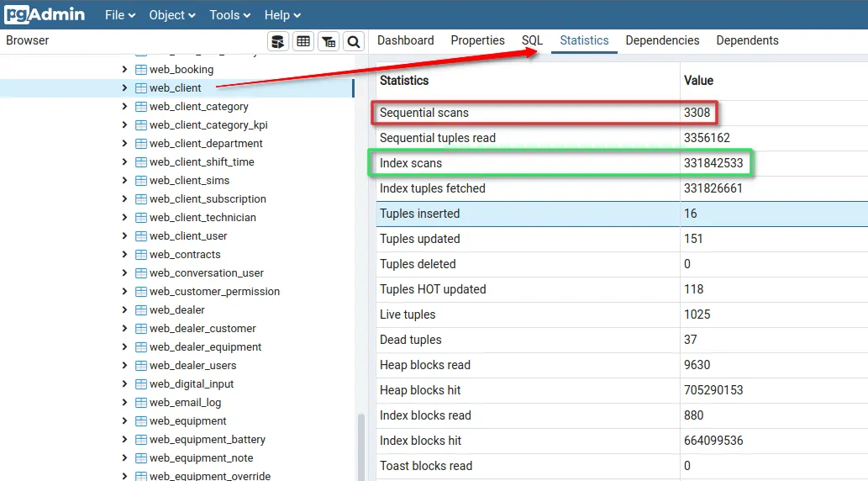Click the View Data grid icon

tap(303, 41)
